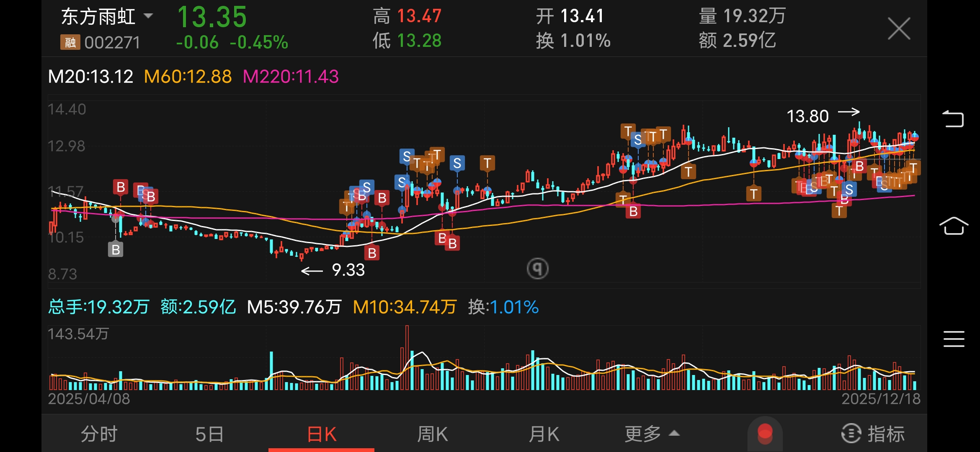Screen dimensions: 980x452
Task: Switch to the 5日 five-day tab
Action: (x=209, y=434)
